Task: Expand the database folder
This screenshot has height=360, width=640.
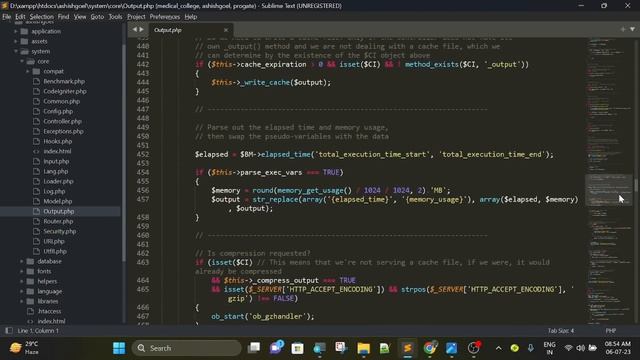Action: point(22,261)
